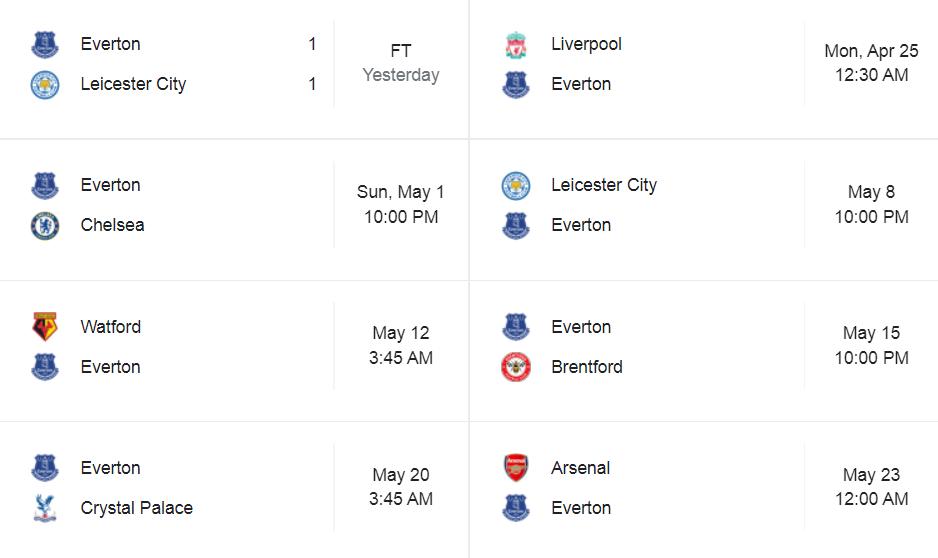Open the Mon, Apr 25 fixture time
938x558 pixels.
click(871, 63)
